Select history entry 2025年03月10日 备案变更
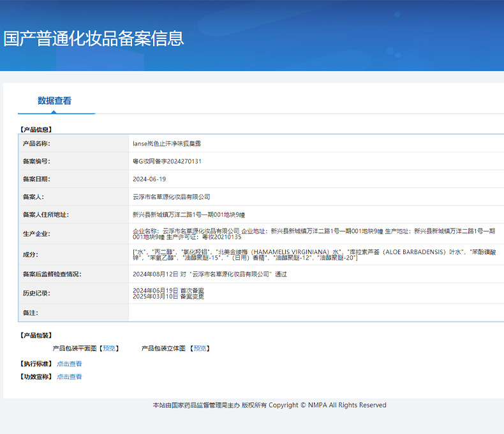Viewport: 504px width, 434px height. pos(168,296)
